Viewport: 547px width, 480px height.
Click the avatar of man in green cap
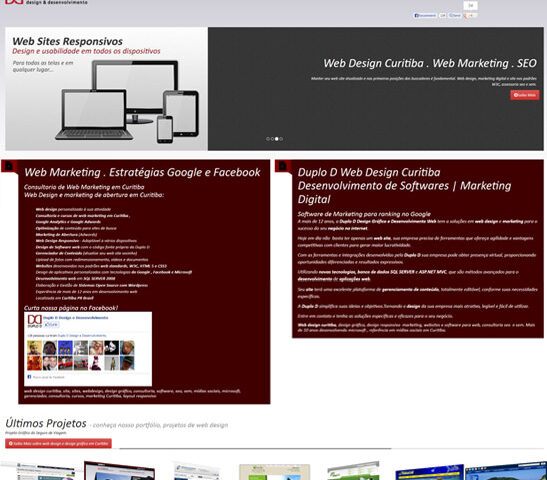tap(127, 363)
